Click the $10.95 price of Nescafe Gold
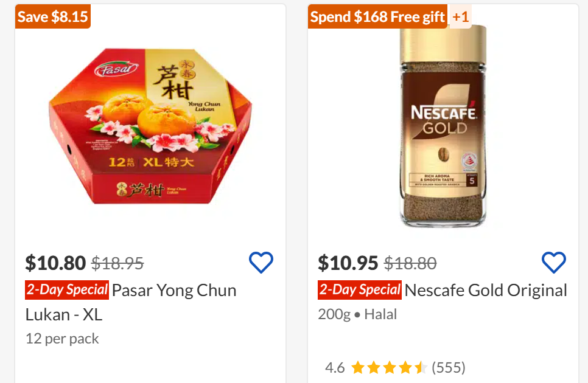This screenshot has height=383, width=588. coord(348,263)
